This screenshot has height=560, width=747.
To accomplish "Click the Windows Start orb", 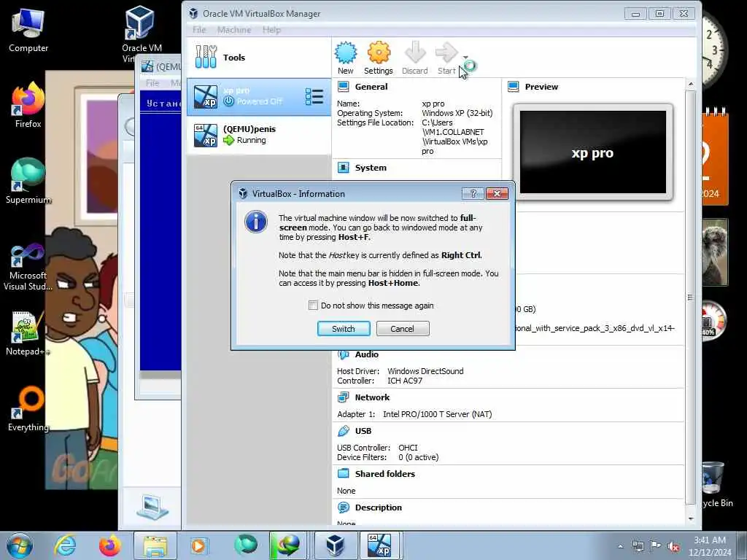I will tap(20, 545).
